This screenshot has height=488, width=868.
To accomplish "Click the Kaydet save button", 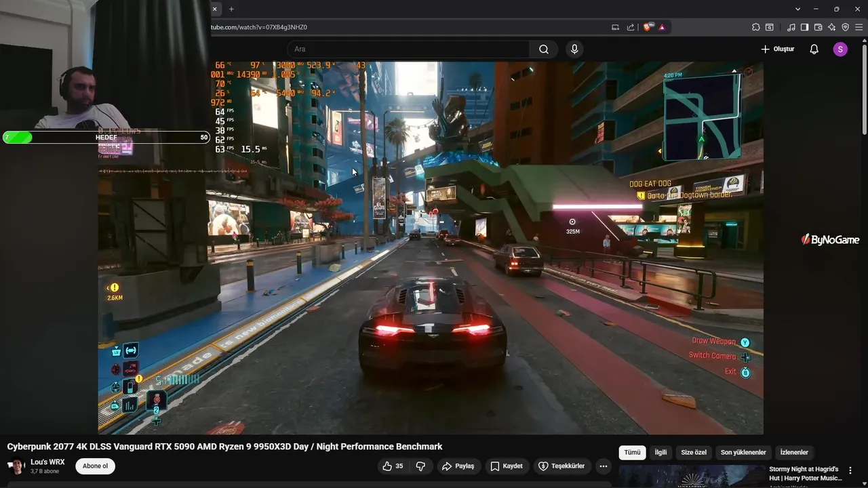I will click(507, 466).
